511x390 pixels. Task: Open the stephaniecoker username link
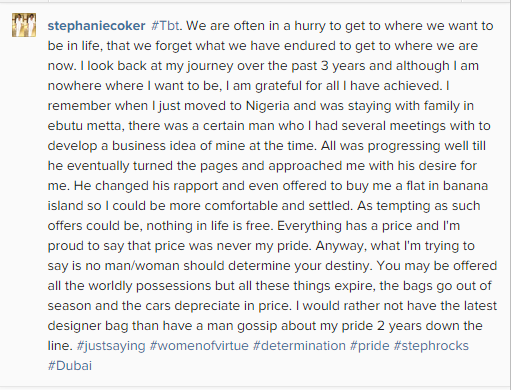click(x=96, y=26)
